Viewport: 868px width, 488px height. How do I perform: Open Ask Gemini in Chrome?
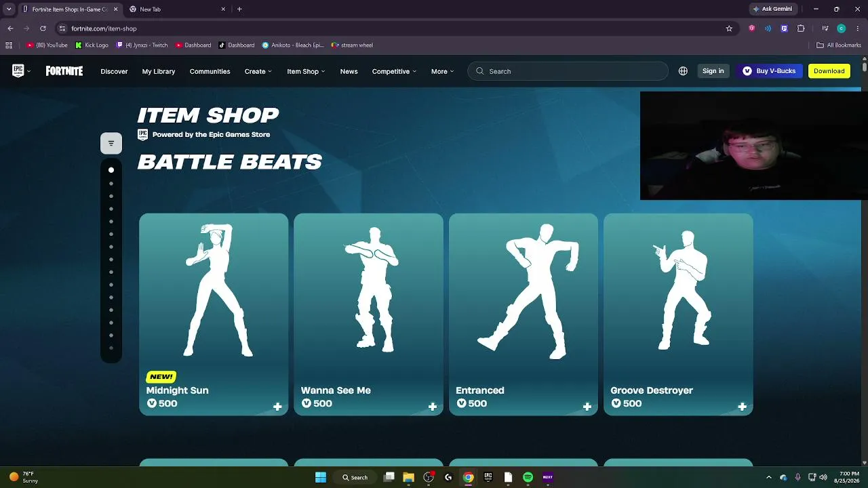pyautogui.click(x=772, y=9)
